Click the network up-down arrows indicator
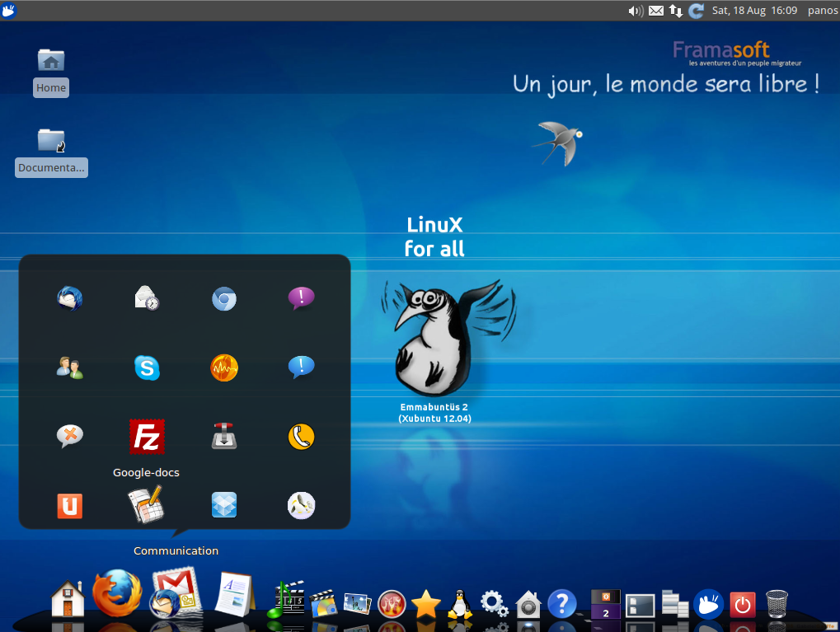The height and width of the screenshot is (632, 840). pyautogui.click(x=675, y=11)
